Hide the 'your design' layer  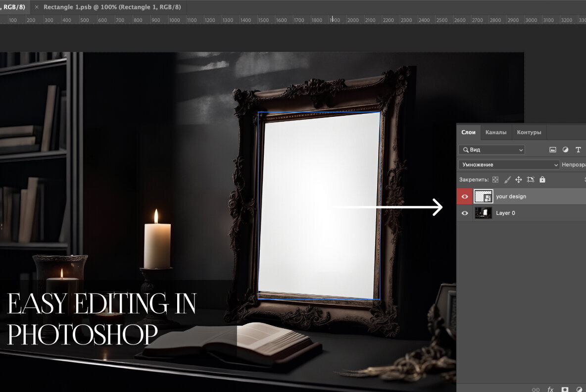465,196
